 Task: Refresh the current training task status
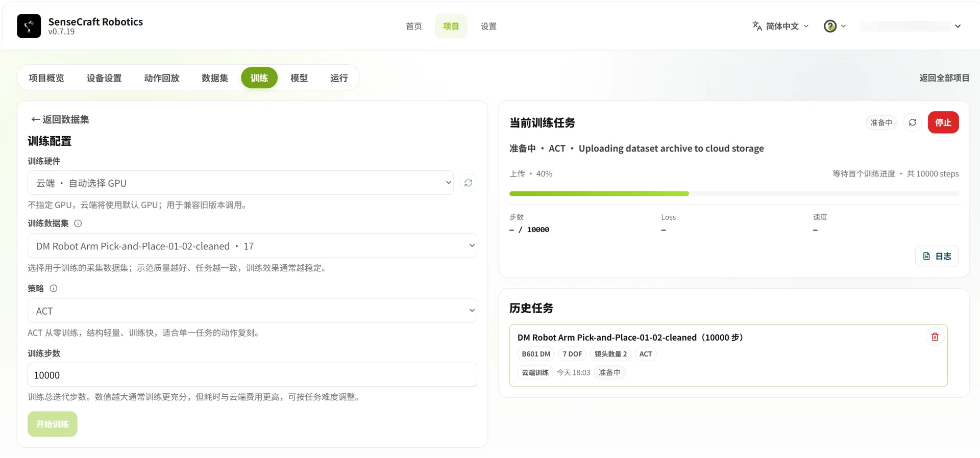[x=912, y=122]
